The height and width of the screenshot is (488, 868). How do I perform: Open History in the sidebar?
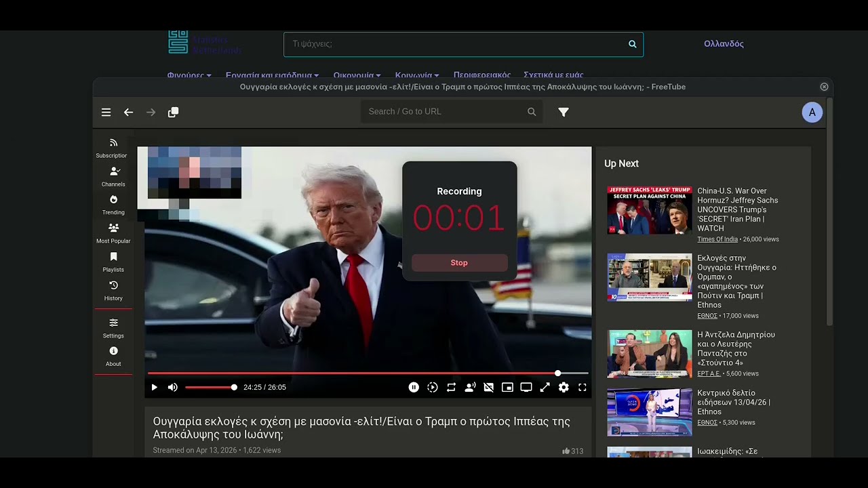113,290
